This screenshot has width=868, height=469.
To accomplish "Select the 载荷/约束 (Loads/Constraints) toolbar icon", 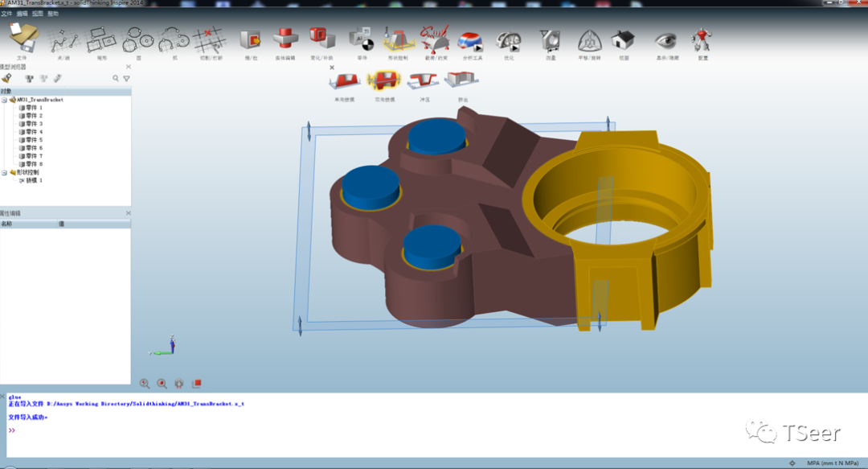I will (x=434, y=39).
